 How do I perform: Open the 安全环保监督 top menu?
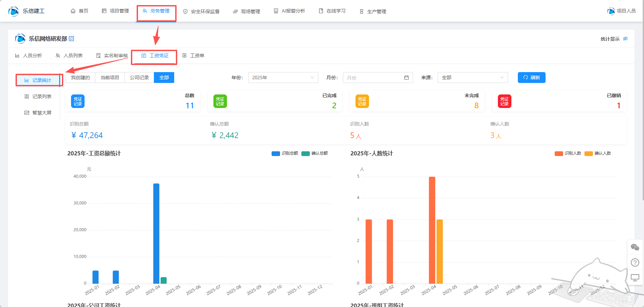click(x=201, y=12)
